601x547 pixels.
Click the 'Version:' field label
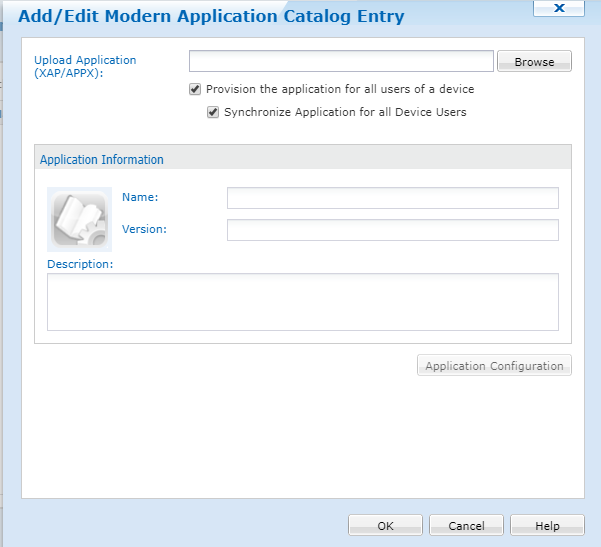[144, 229]
